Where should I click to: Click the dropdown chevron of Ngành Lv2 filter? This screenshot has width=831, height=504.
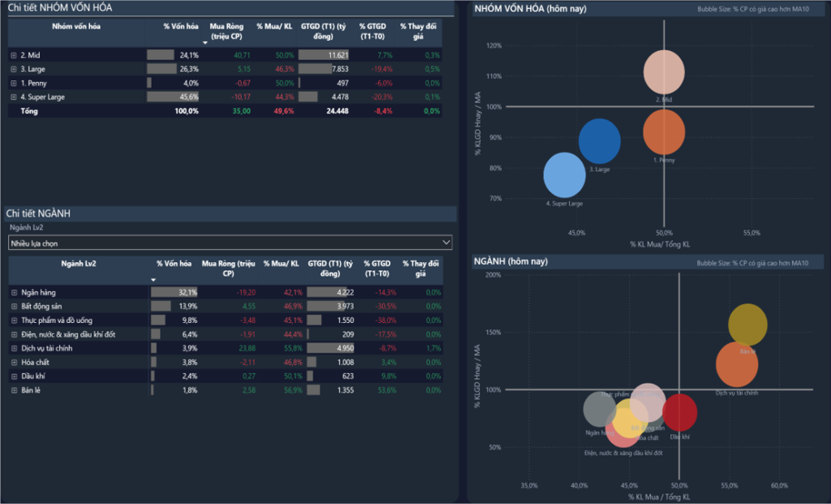click(x=444, y=243)
